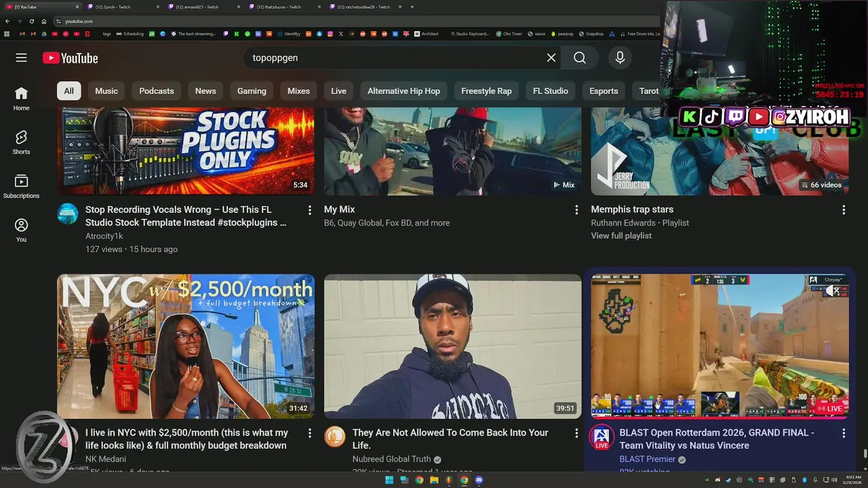Open I live in NYC with $2,500/month title
The width and height of the screenshot is (868, 488).
pyautogui.click(x=186, y=439)
